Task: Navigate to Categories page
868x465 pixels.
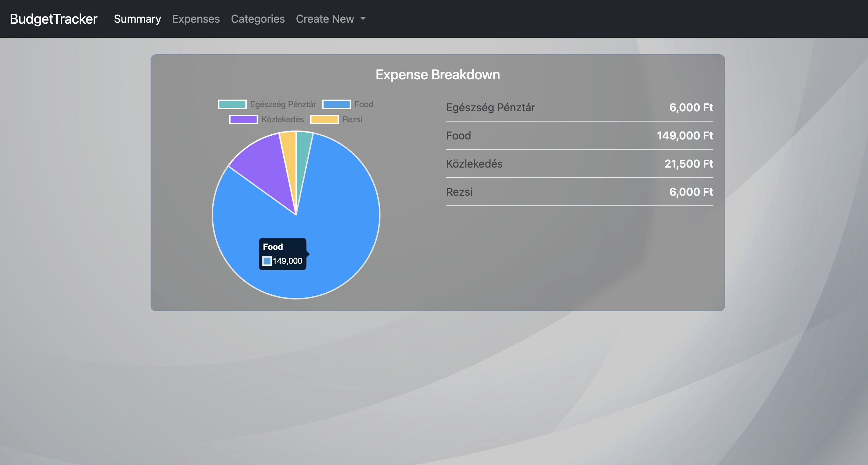Action: point(258,19)
